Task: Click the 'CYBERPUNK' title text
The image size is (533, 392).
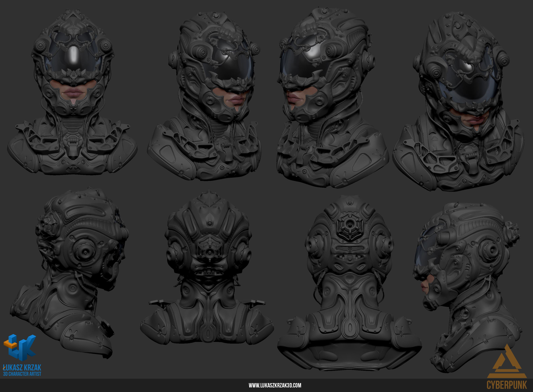Action: coord(507,385)
